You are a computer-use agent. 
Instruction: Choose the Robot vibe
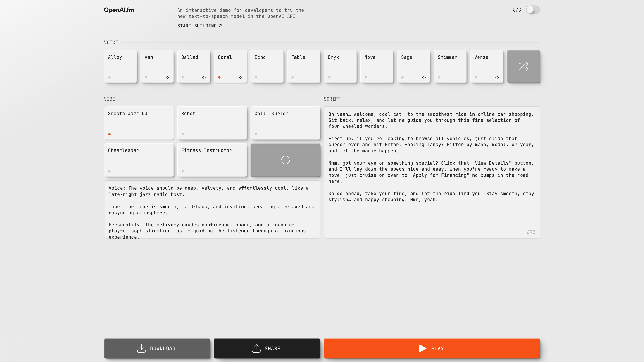tap(212, 123)
